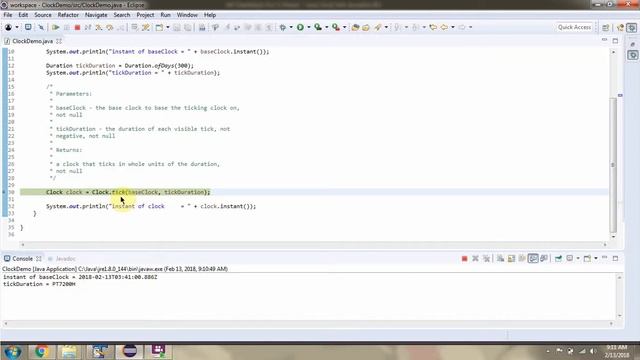
Task: Click the Pin Console icon
Action: click(558, 258)
